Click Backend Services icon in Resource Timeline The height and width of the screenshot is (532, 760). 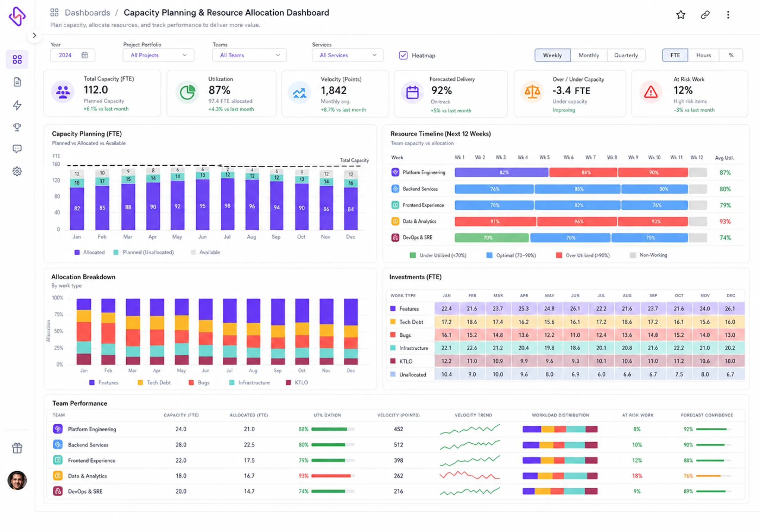click(x=395, y=189)
